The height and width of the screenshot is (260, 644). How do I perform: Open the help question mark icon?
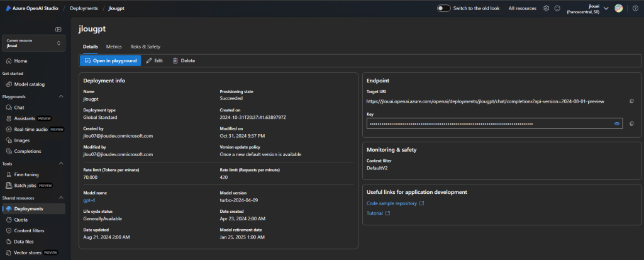tap(635, 8)
